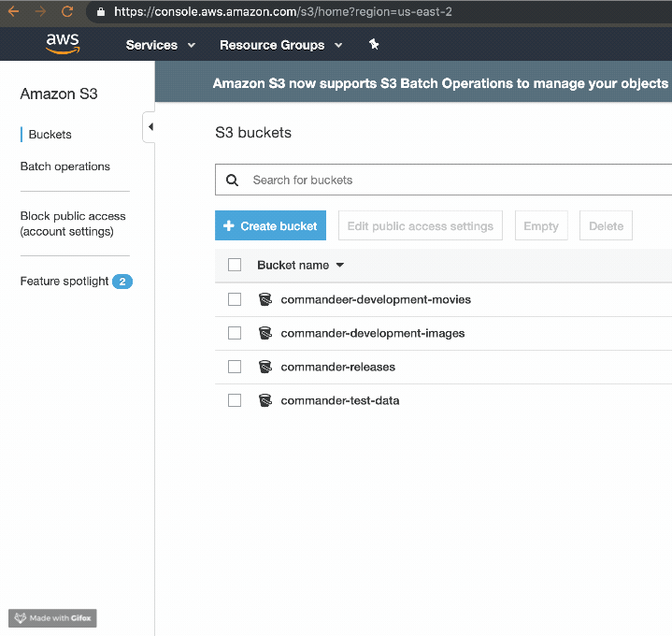Viewport: 672px width, 636px height.
Task: Go back using browser back arrow
Action: point(13,11)
